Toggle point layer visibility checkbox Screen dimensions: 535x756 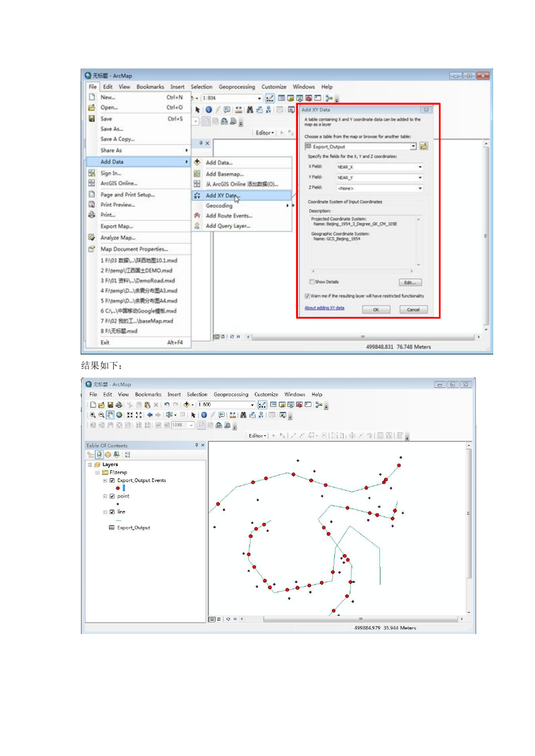pos(112,496)
